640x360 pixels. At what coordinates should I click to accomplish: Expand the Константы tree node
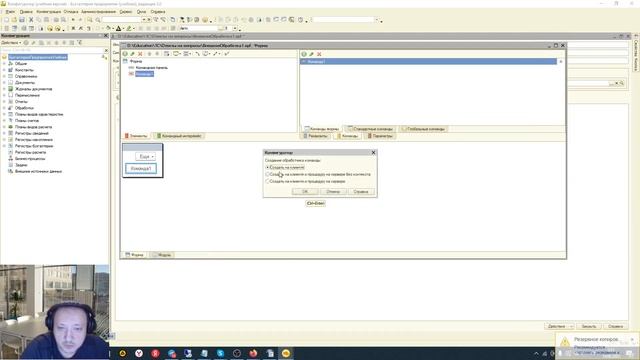4,70
